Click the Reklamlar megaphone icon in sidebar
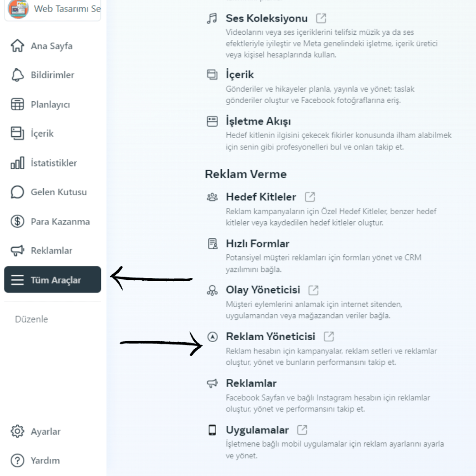Screen dimensions: 476x476 17,251
